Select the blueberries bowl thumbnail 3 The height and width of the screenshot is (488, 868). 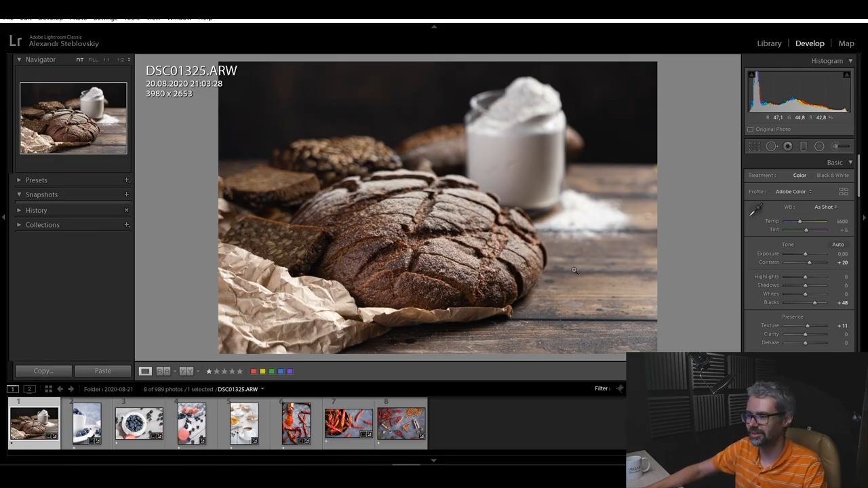click(139, 424)
